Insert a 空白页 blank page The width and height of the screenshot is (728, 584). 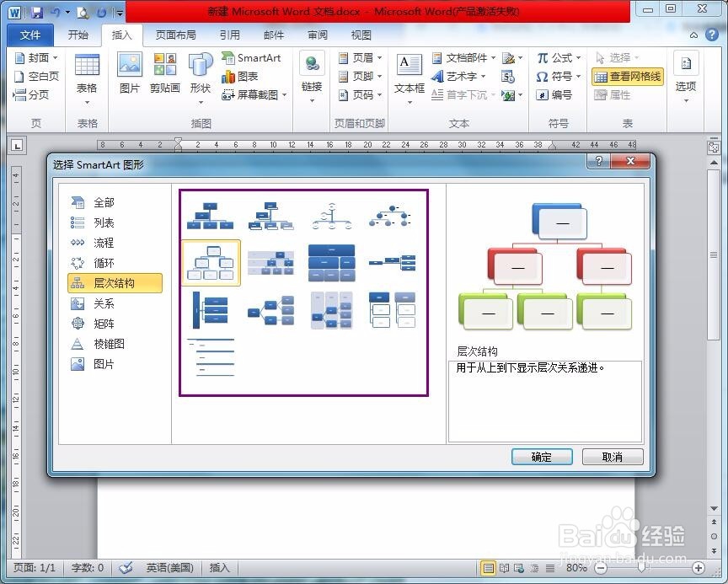click(37, 77)
